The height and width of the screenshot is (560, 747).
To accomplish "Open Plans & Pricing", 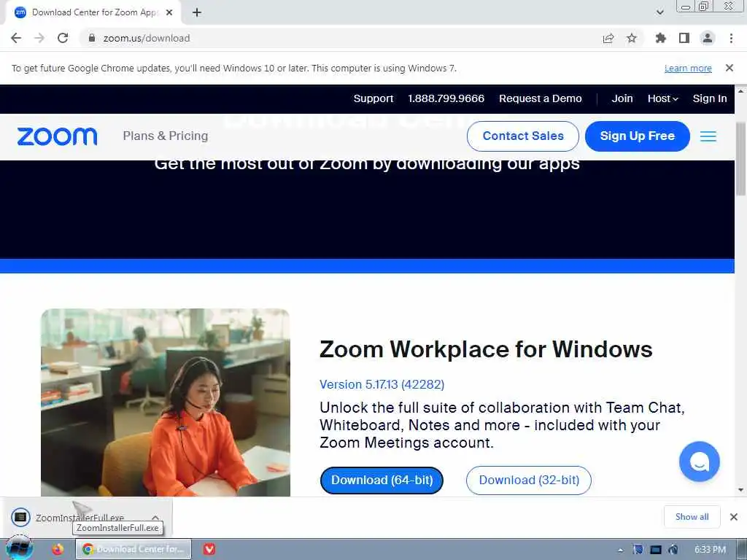I will tap(166, 136).
